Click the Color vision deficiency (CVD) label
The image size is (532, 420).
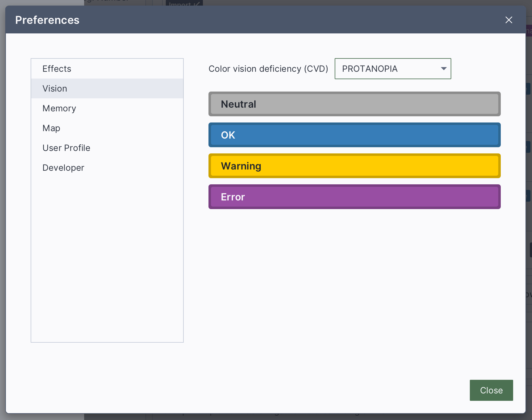coord(268,69)
